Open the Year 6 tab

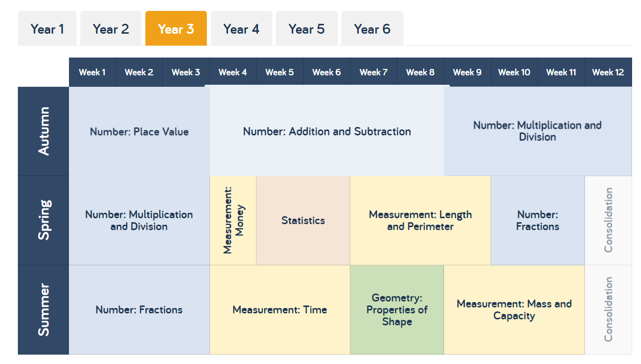coord(372,29)
